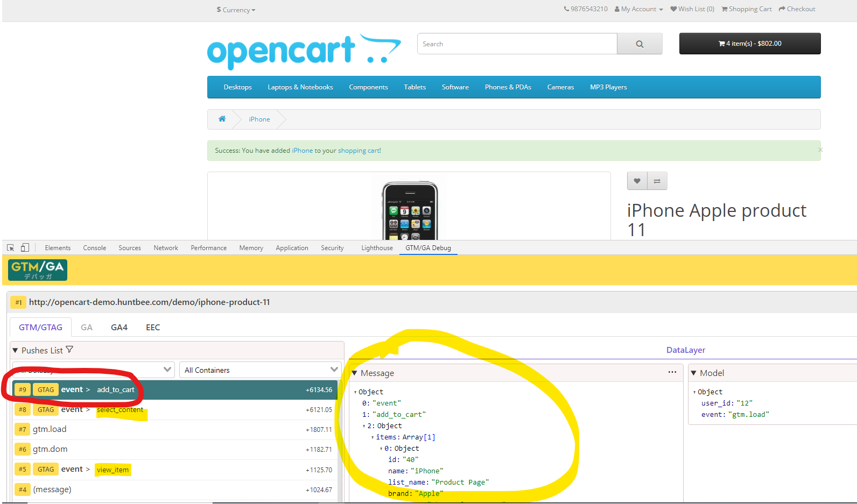
Task: Open the Lighthouse DevTools tab
Action: click(x=377, y=248)
